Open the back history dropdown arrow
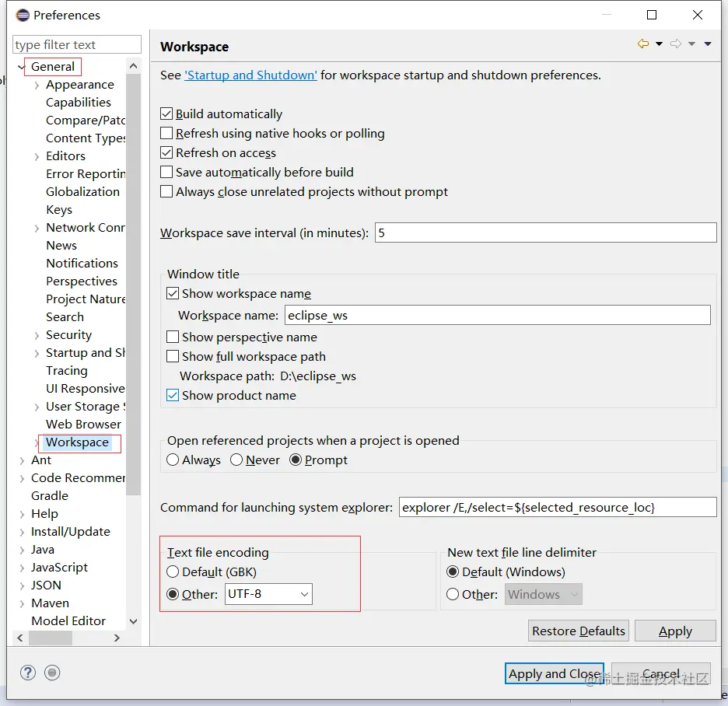 tap(659, 44)
